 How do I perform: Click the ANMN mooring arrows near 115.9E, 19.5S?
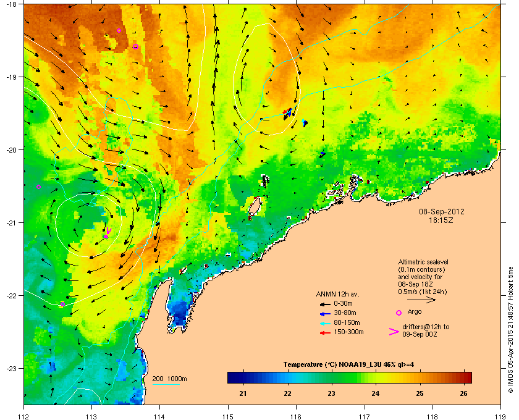click(x=287, y=113)
